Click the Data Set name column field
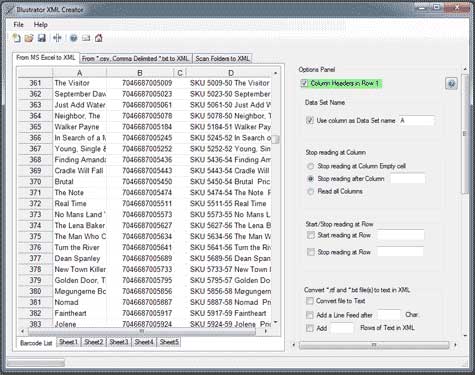The image size is (475, 375). pyautogui.click(x=417, y=120)
